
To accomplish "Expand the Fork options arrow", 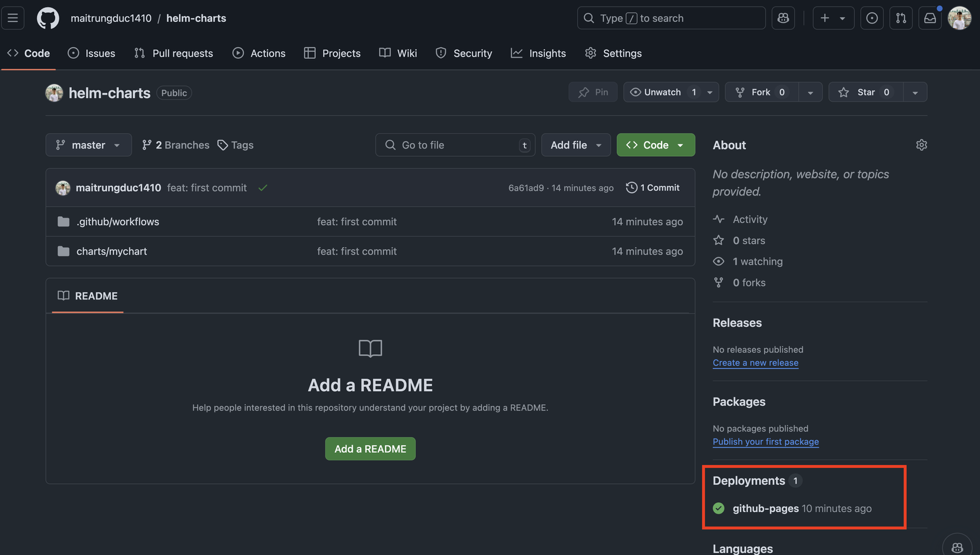I will (x=810, y=92).
